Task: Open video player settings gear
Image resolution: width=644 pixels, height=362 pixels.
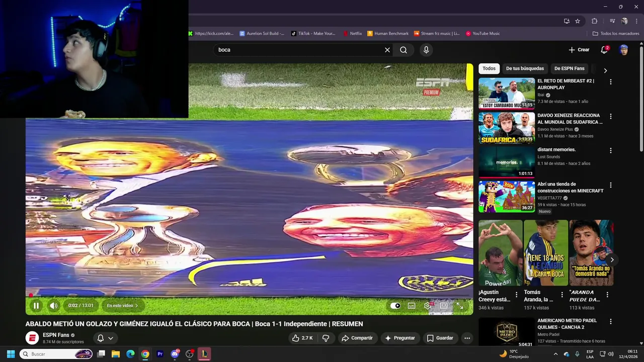Action: click(428, 306)
